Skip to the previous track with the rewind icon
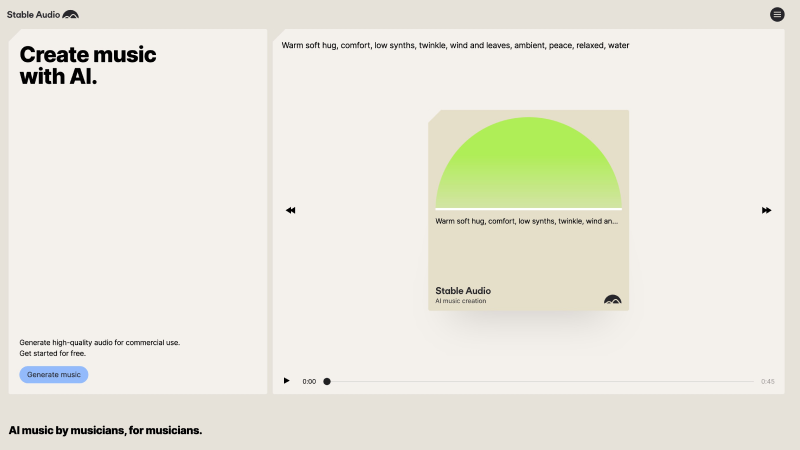Viewport: 800px width, 450px height. click(x=290, y=210)
